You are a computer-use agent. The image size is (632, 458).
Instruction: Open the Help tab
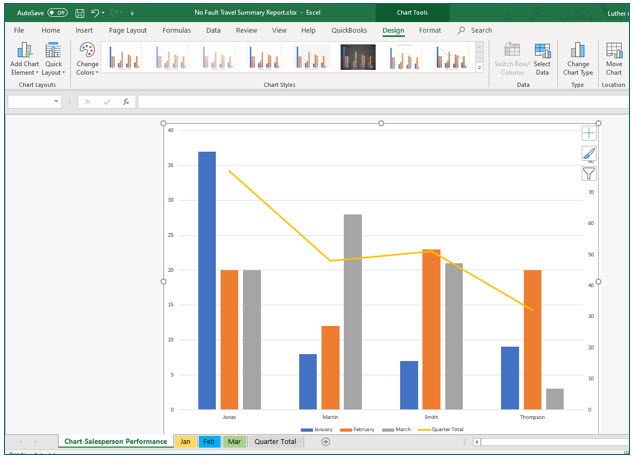click(x=308, y=30)
